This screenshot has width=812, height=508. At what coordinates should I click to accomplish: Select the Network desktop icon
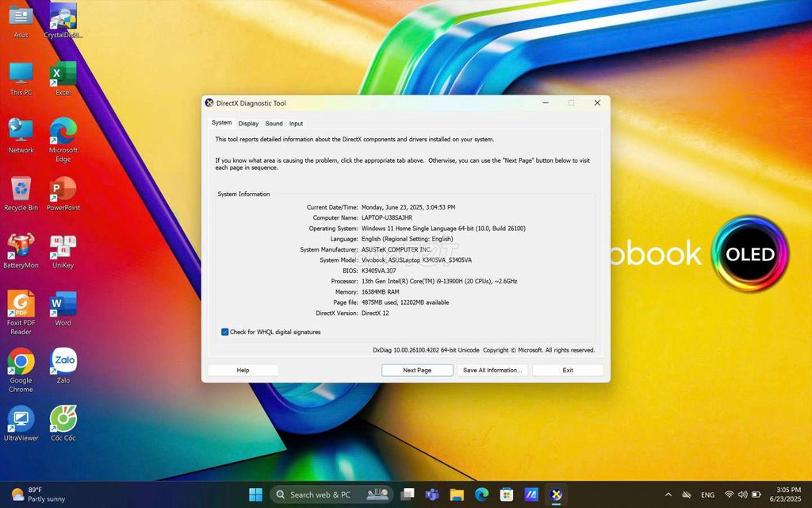[x=21, y=137]
